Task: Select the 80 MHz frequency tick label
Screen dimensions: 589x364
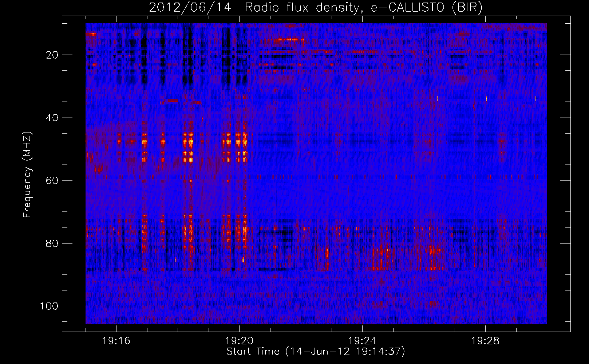Action: 53,244
